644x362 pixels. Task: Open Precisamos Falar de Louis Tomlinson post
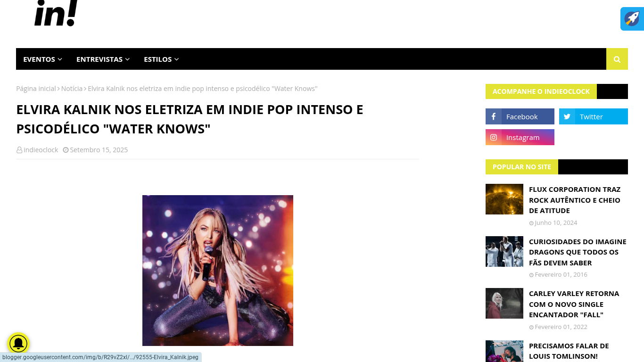coord(569,351)
